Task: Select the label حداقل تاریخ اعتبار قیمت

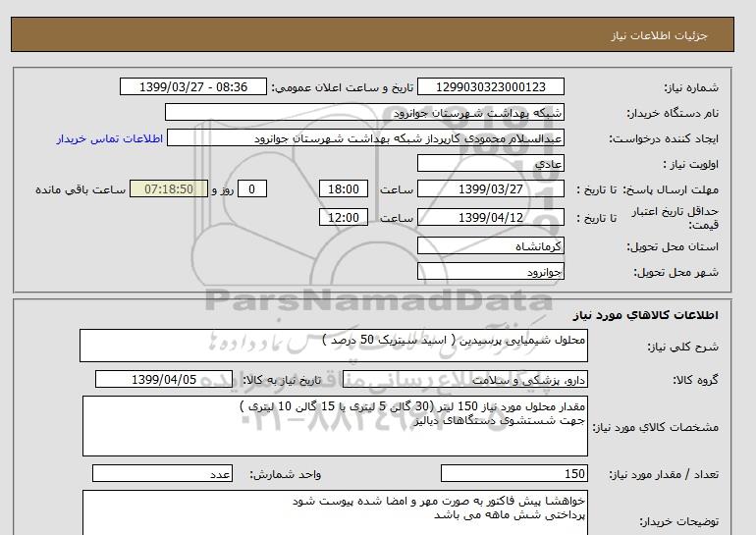Action: tap(675, 218)
